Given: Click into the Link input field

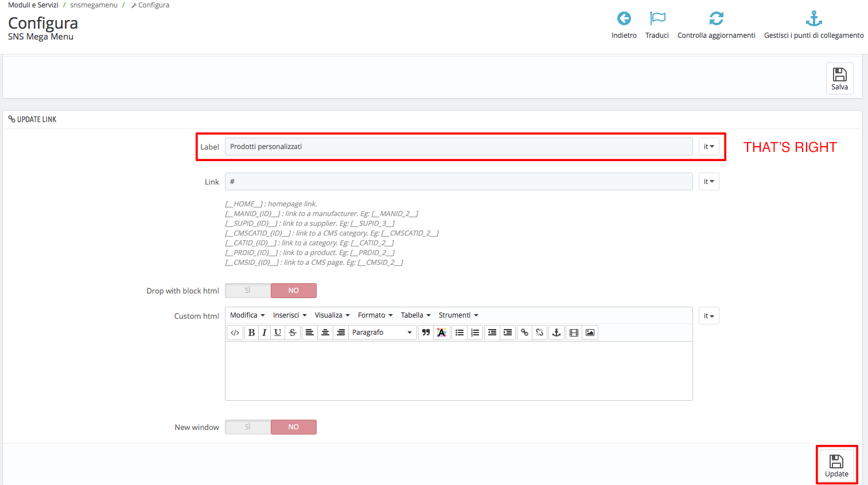Looking at the screenshot, I should pos(458,182).
